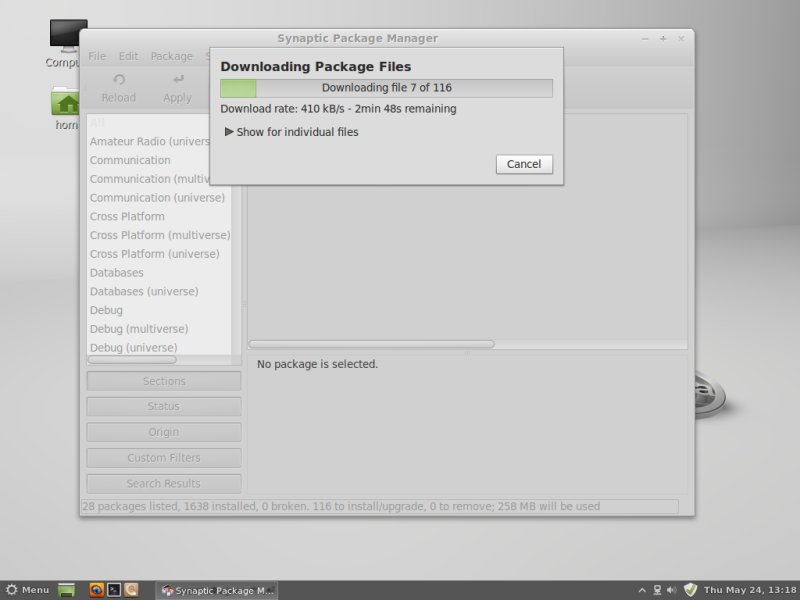Click the volume tray icon
The height and width of the screenshot is (600, 800).
(672, 590)
